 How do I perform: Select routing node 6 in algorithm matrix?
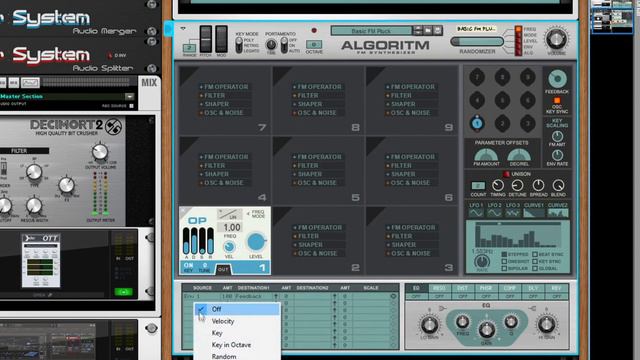527,100
